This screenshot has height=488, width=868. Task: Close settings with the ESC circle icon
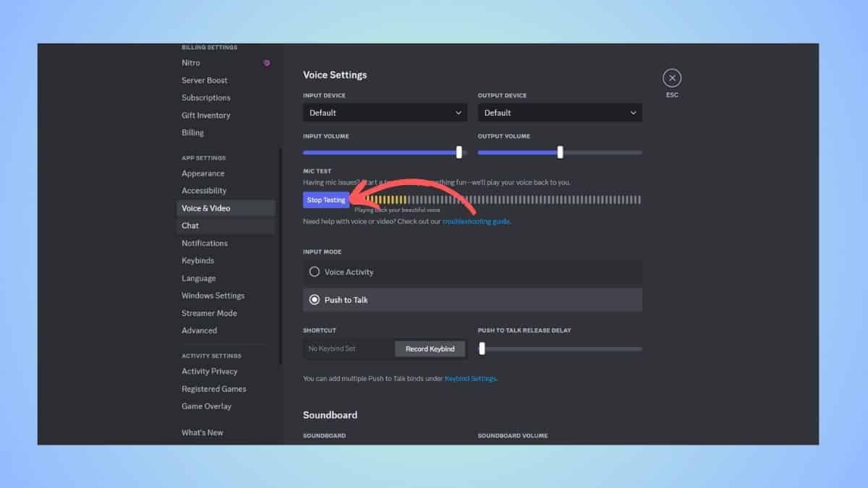[x=672, y=78]
